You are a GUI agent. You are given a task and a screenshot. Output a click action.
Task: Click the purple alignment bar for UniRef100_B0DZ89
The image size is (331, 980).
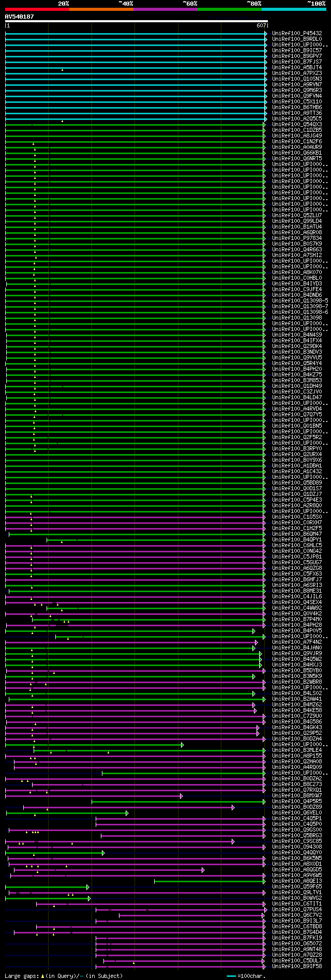point(129,807)
